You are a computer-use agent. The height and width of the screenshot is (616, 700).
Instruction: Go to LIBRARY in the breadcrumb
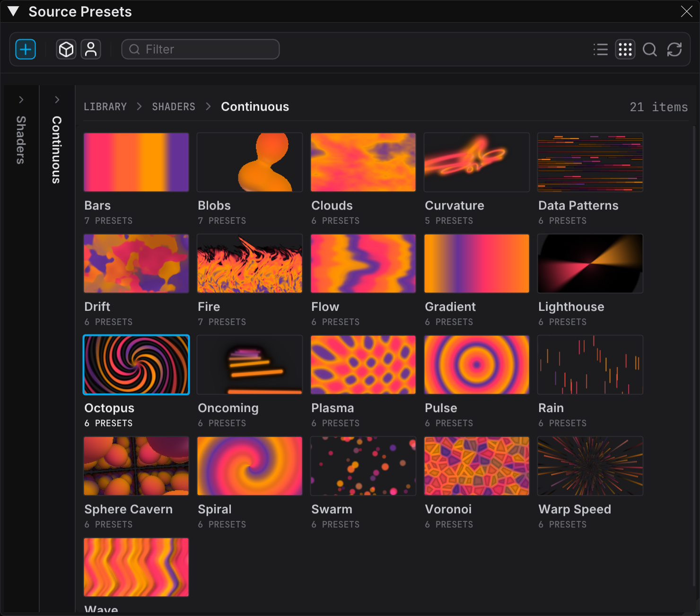(105, 107)
